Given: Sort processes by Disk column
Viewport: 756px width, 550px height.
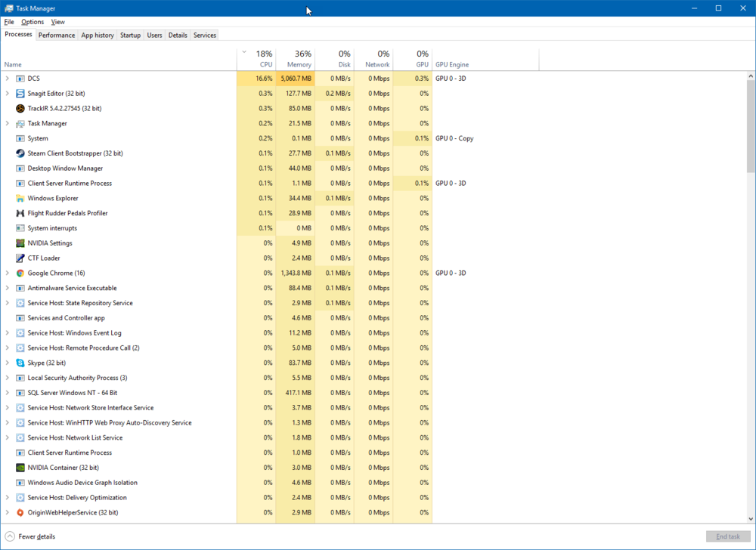Looking at the screenshot, I should coord(335,59).
